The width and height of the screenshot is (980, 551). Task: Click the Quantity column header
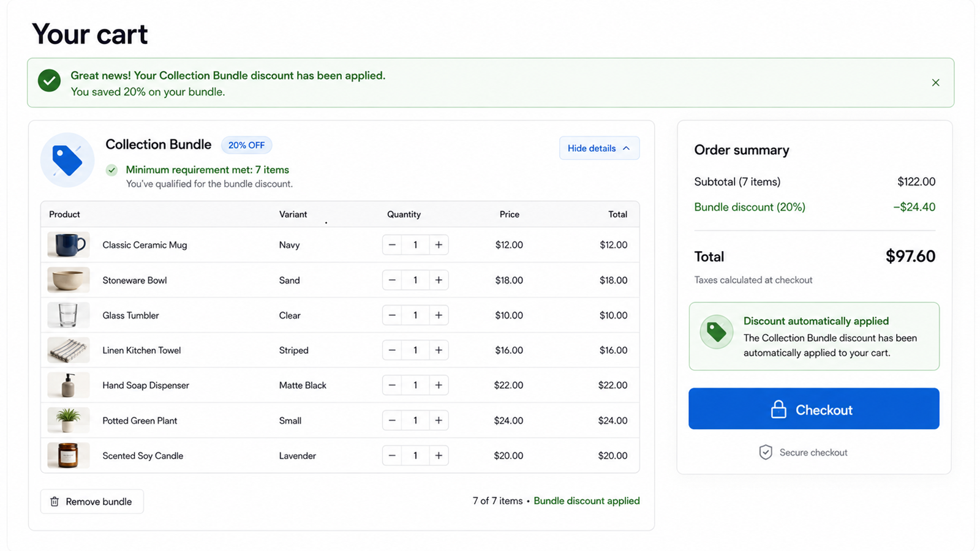point(404,214)
